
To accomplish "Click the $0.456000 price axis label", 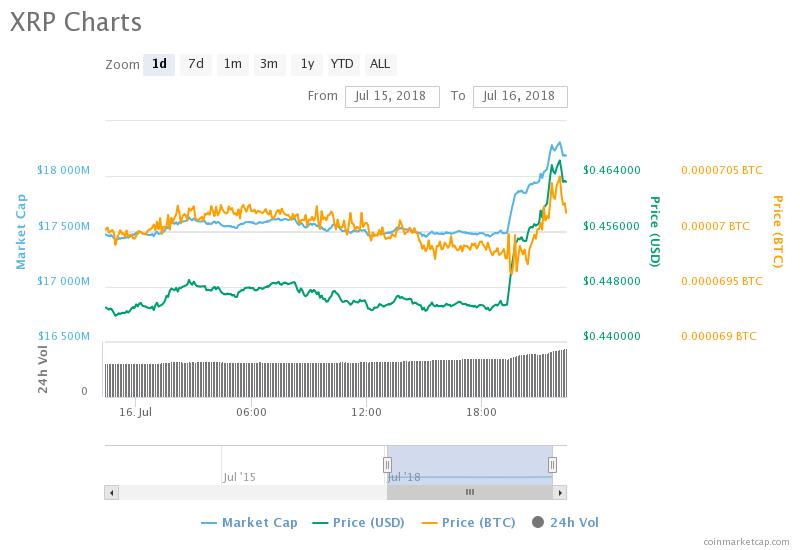I will pos(612,226).
